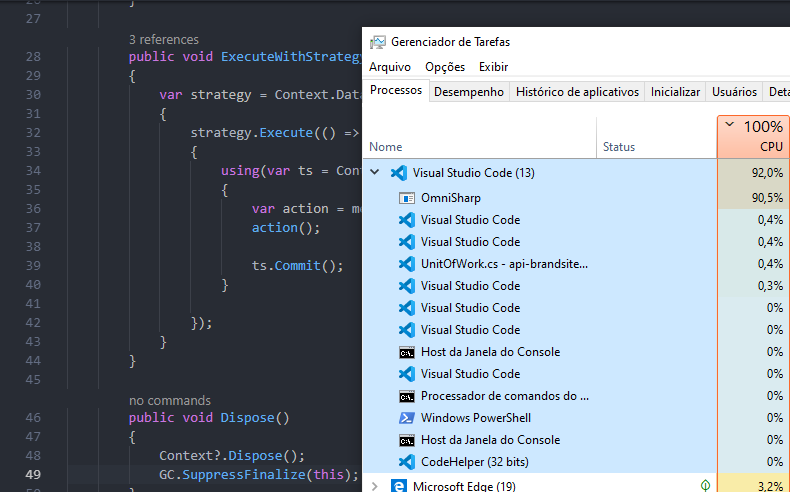
Task: Sort processes by the Nome column header
Action: pyautogui.click(x=480, y=137)
